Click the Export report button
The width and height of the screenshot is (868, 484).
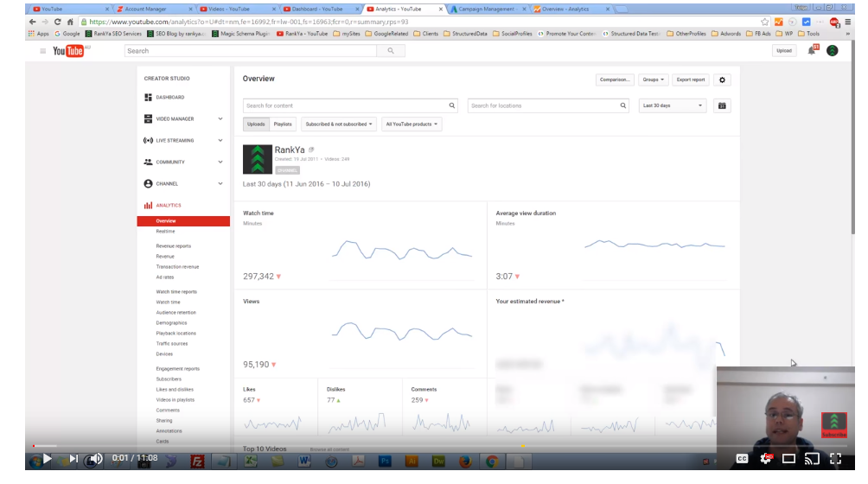(x=691, y=80)
